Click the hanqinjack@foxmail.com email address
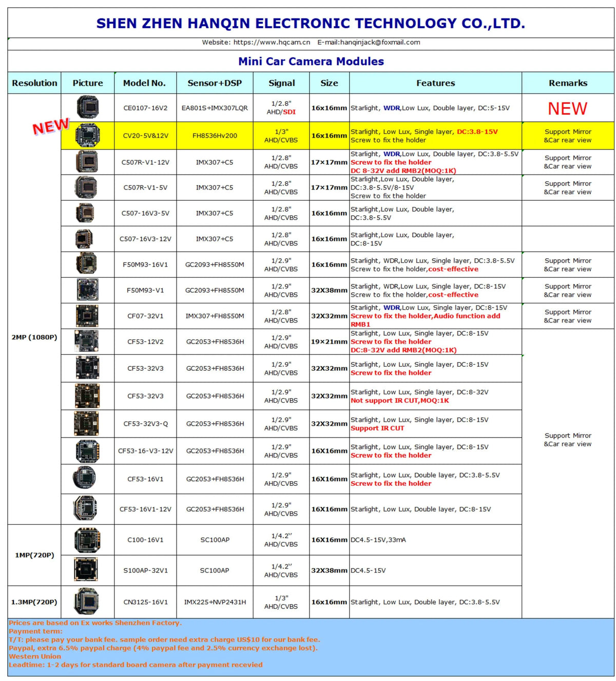This screenshot has width=616, height=681. [x=380, y=42]
